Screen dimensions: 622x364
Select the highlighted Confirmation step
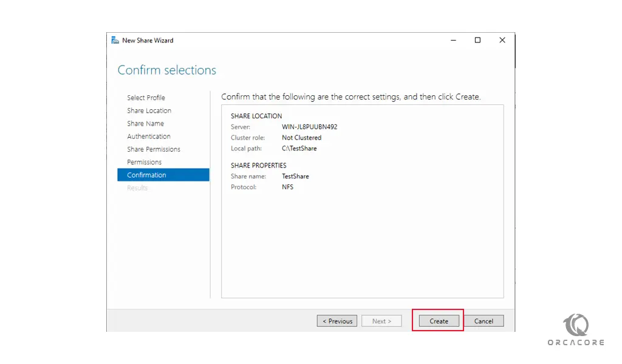(x=163, y=175)
